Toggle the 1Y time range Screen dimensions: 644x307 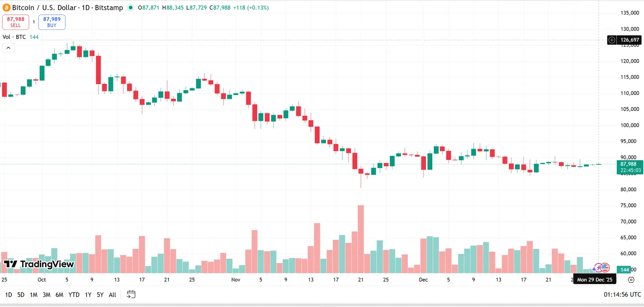pos(88,294)
